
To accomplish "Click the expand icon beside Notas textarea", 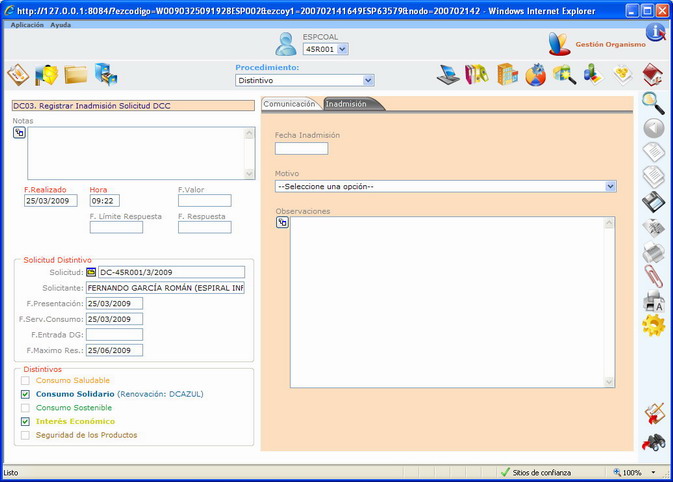I will coord(19,133).
